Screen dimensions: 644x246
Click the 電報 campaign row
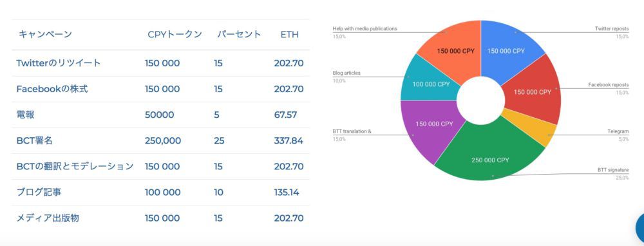(x=160, y=115)
